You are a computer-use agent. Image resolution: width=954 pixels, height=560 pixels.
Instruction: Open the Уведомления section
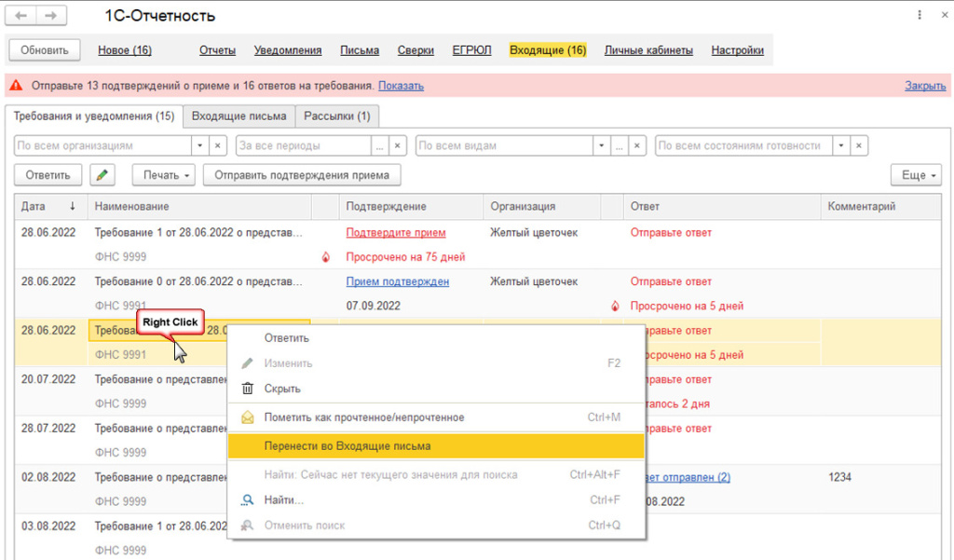[288, 50]
